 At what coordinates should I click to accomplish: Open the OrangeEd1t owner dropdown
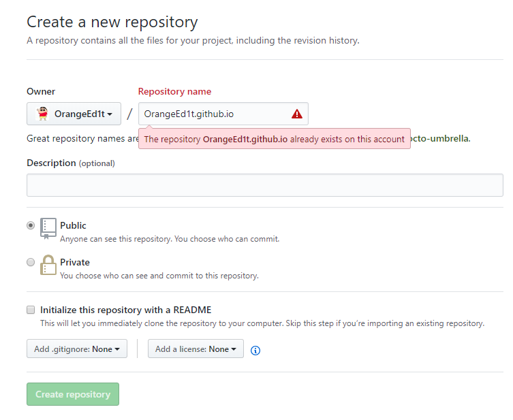(74, 114)
